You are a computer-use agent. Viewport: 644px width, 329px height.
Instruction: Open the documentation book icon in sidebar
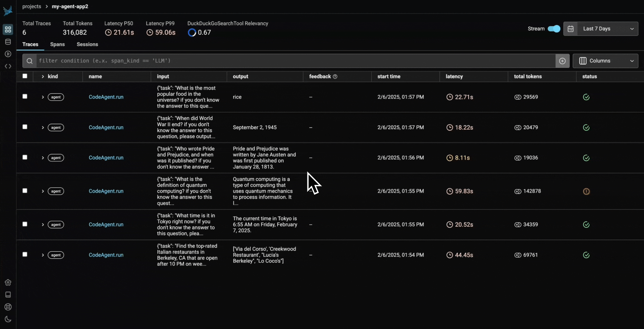click(8, 295)
